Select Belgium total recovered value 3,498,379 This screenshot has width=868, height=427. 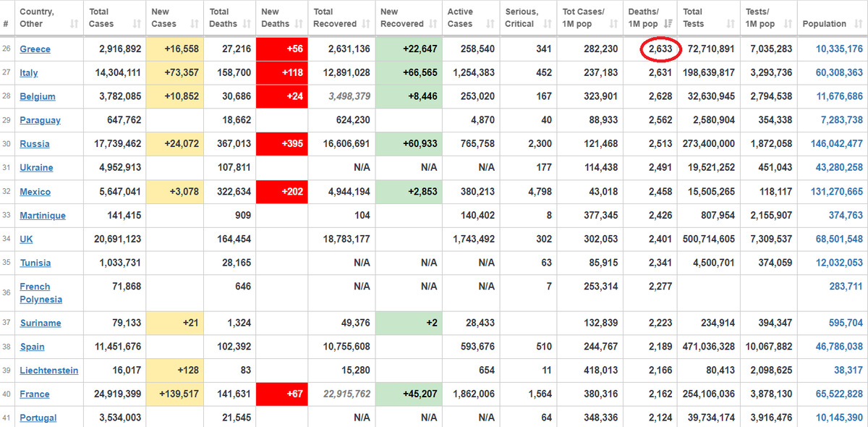pos(349,97)
